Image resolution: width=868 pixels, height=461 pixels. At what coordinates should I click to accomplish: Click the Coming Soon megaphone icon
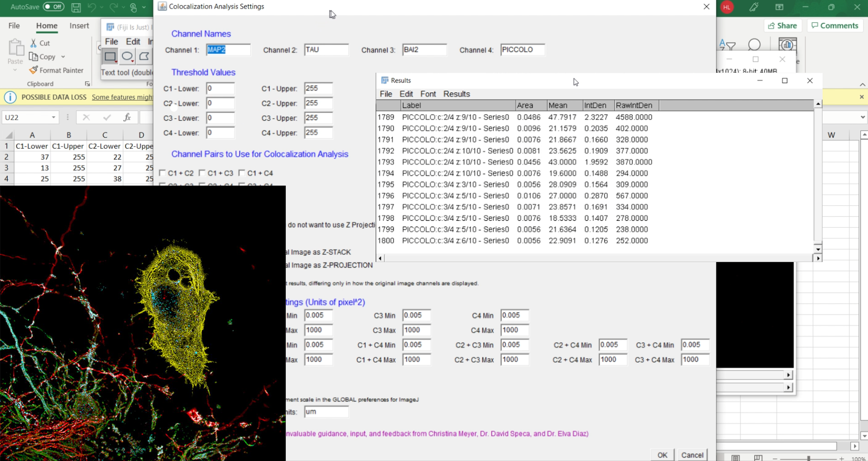click(754, 7)
